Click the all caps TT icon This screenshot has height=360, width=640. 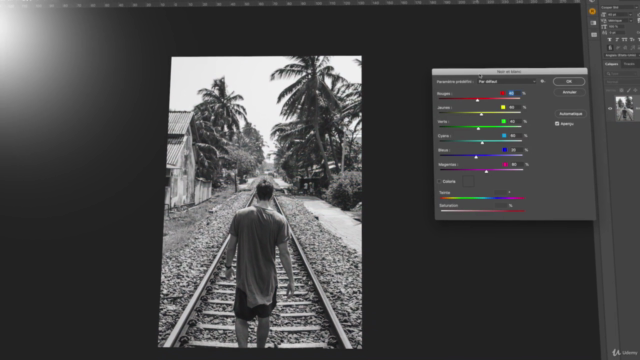(624, 40)
